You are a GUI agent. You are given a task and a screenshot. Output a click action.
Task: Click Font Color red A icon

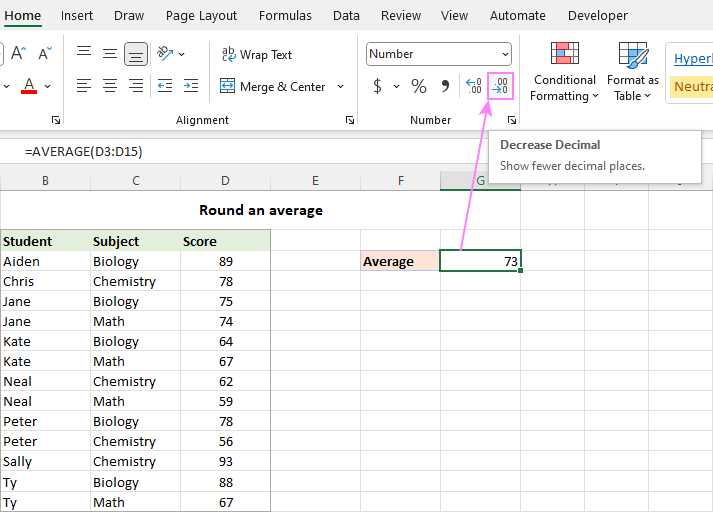click(29, 85)
